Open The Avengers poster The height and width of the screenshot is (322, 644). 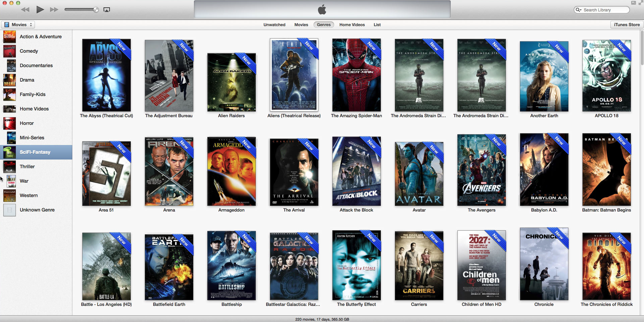coord(482,170)
